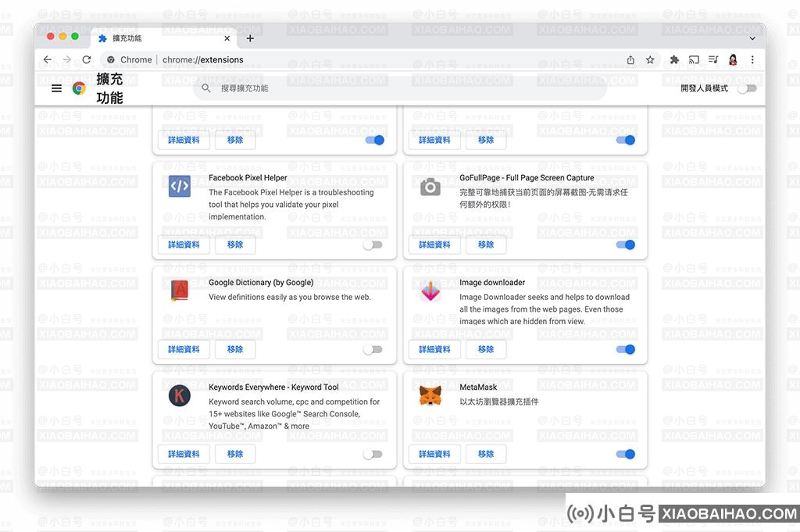Go back using the browser back arrow
The height and width of the screenshot is (532, 800).
(x=48, y=59)
